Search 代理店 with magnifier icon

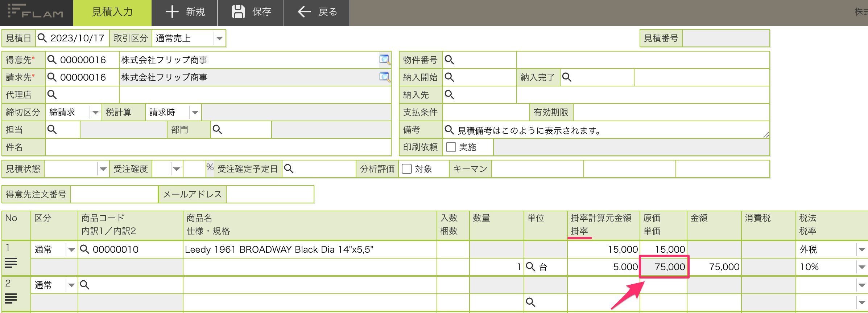click(52, 95)
